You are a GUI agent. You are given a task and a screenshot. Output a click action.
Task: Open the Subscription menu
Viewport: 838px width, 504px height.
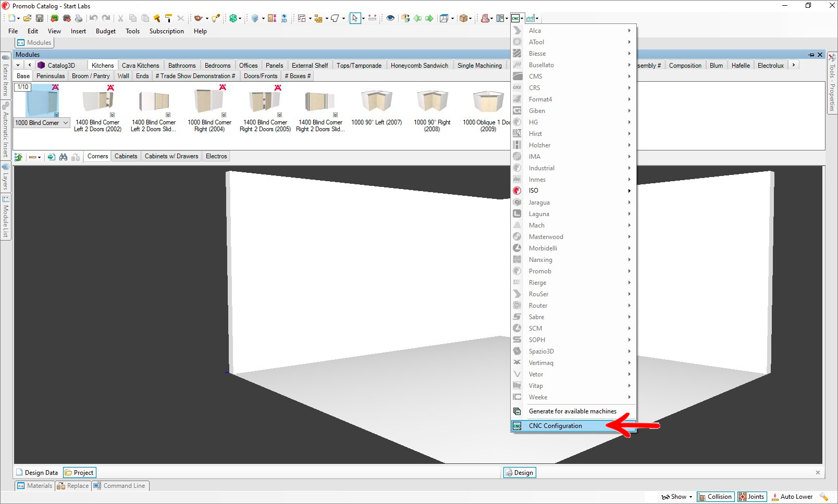coord(167,31)
